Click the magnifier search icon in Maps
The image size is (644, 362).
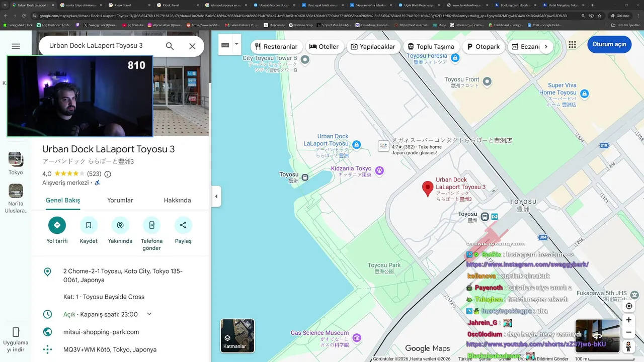pyautogui.click(x=170, y=46)
